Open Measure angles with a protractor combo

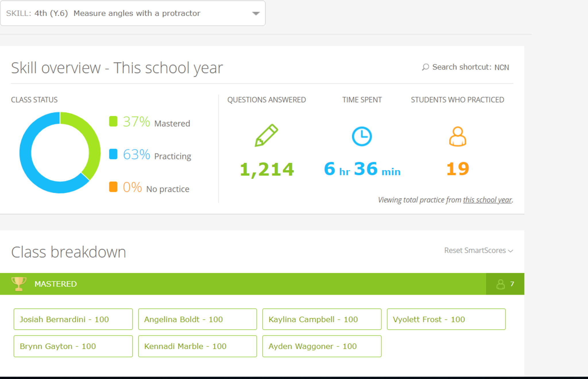click(x=132, y=14)
